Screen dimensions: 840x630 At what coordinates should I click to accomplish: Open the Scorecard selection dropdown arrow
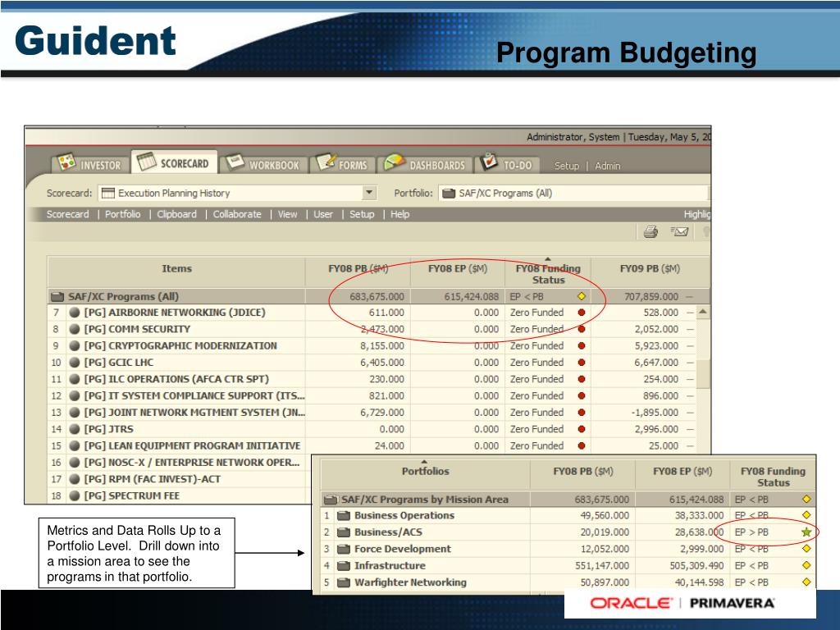369,193
